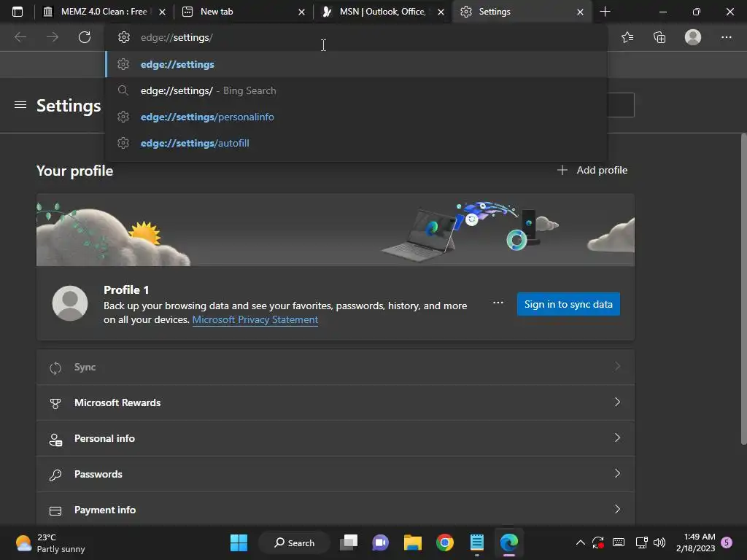Open Passwords settings row

pos(336,474)
